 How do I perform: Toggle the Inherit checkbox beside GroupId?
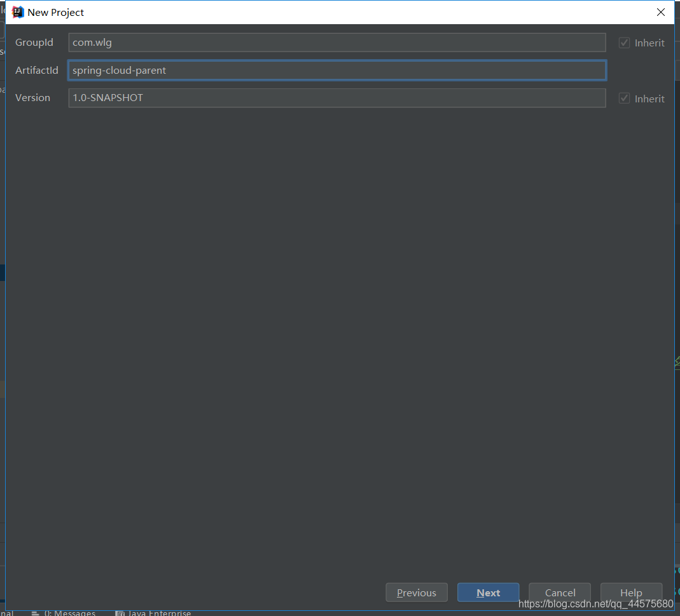coord(624,43)
